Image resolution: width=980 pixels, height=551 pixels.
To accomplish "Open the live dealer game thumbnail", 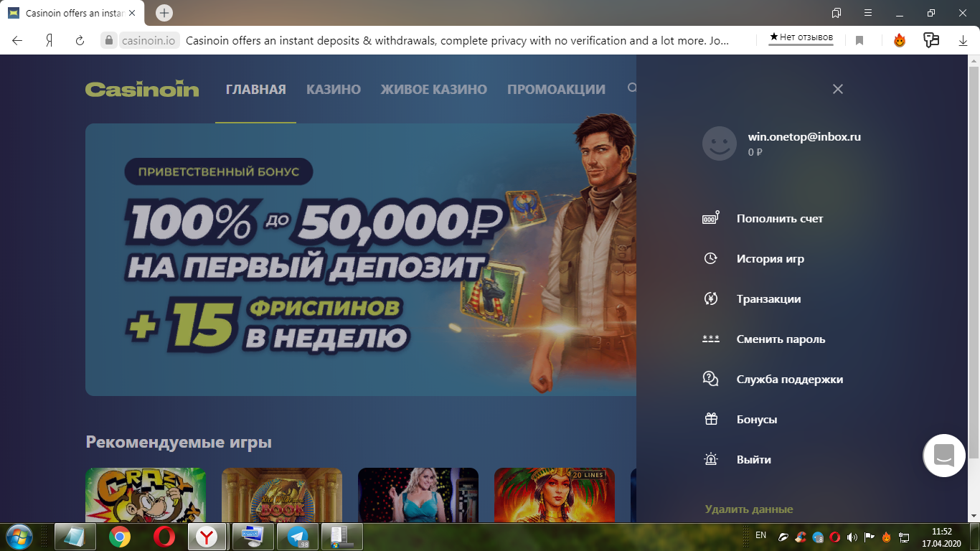I will [418, 496].
